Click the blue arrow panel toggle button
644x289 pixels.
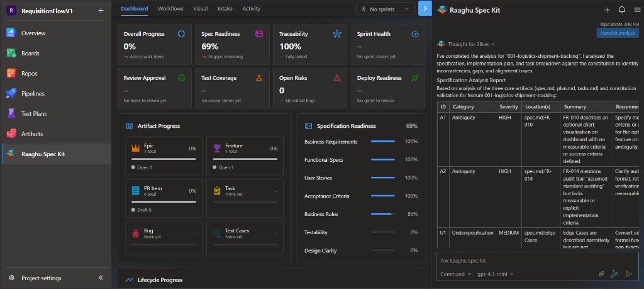tap(425, 9)
